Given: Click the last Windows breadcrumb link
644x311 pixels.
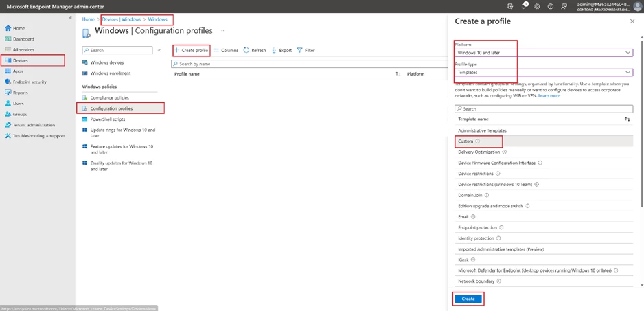Looking at the screenshot, I should 158,19.
